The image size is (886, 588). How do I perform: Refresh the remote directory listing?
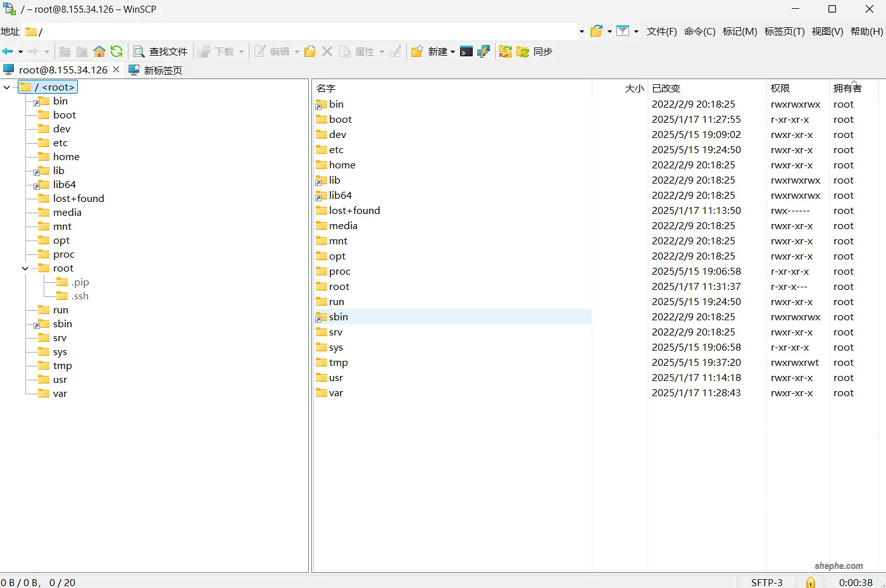(x=116, y=51)
